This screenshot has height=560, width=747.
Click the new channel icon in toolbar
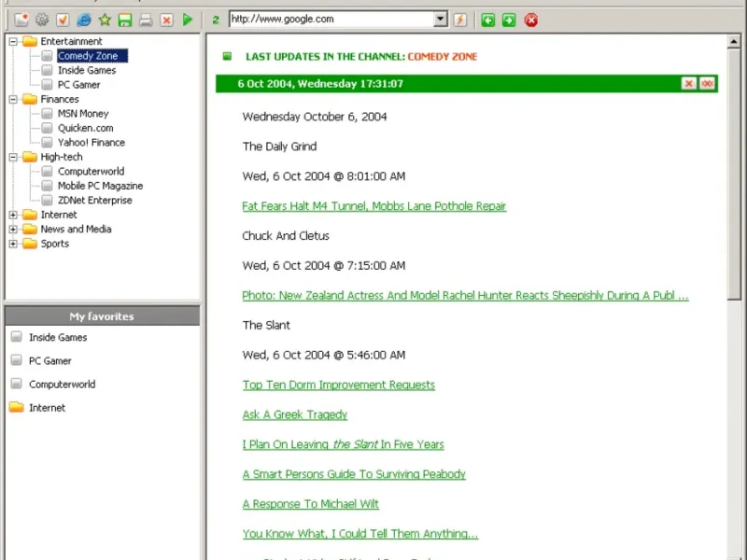coord(21,20)
